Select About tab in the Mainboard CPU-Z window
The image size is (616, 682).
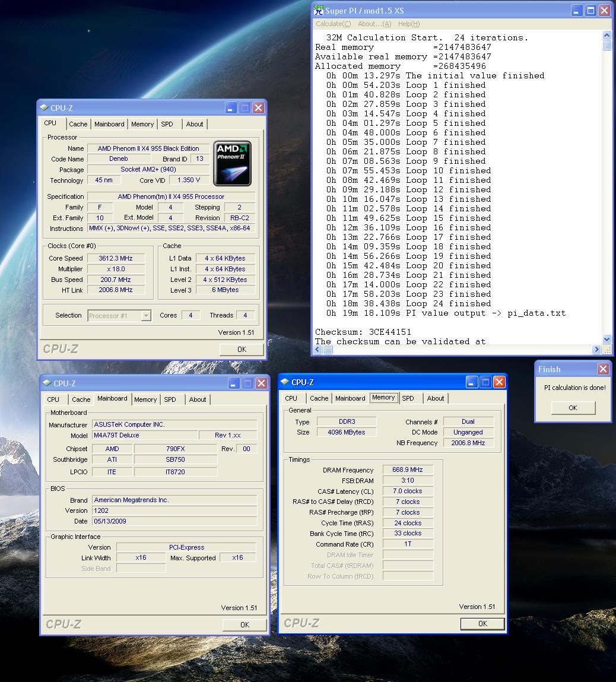pos(198,399)
